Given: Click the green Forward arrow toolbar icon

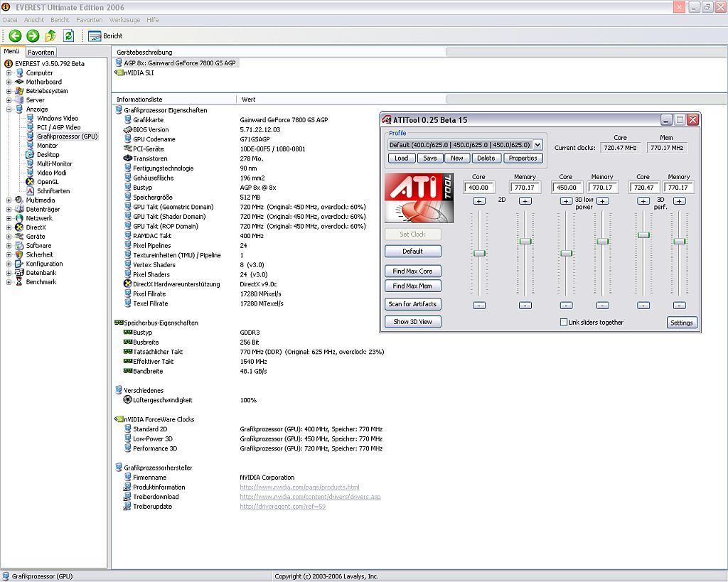Looking at the screenshot, I should point(33,36).
